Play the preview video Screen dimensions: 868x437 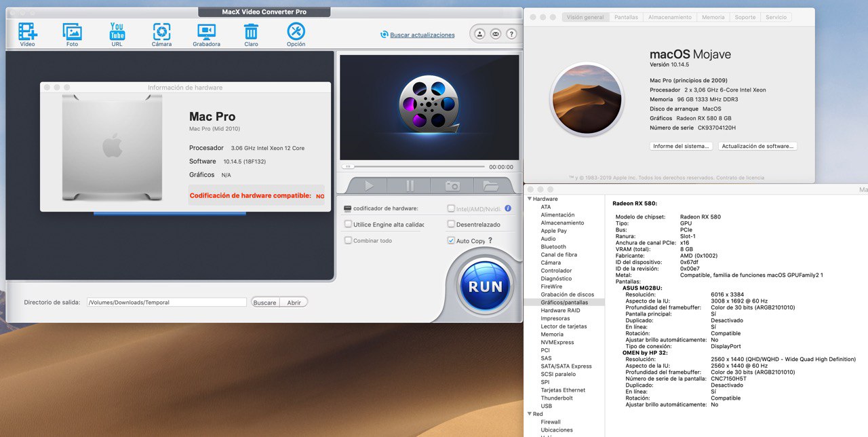click(369, 185)
